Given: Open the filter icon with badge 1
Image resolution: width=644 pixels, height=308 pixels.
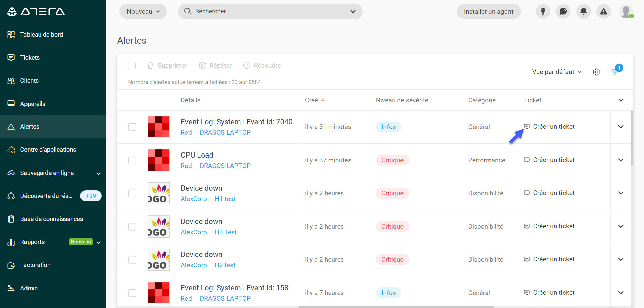Looking at the screenshot, I should coord(616,70).
